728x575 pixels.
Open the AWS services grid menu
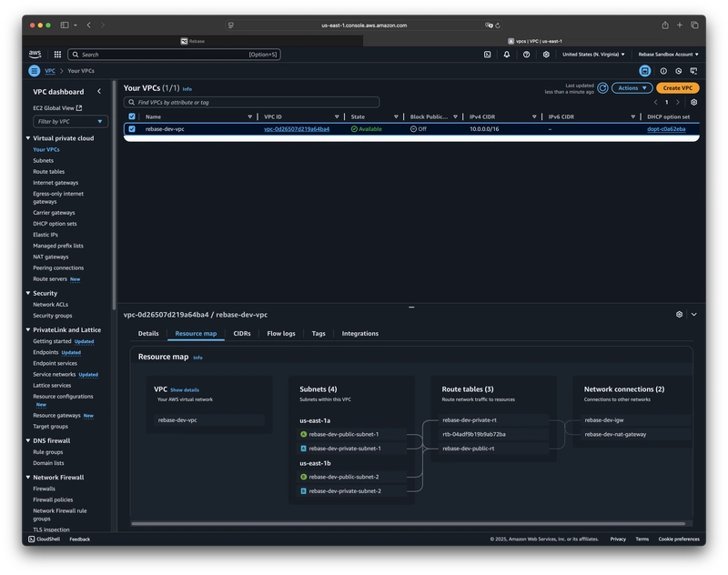click(x=57, y=55)
